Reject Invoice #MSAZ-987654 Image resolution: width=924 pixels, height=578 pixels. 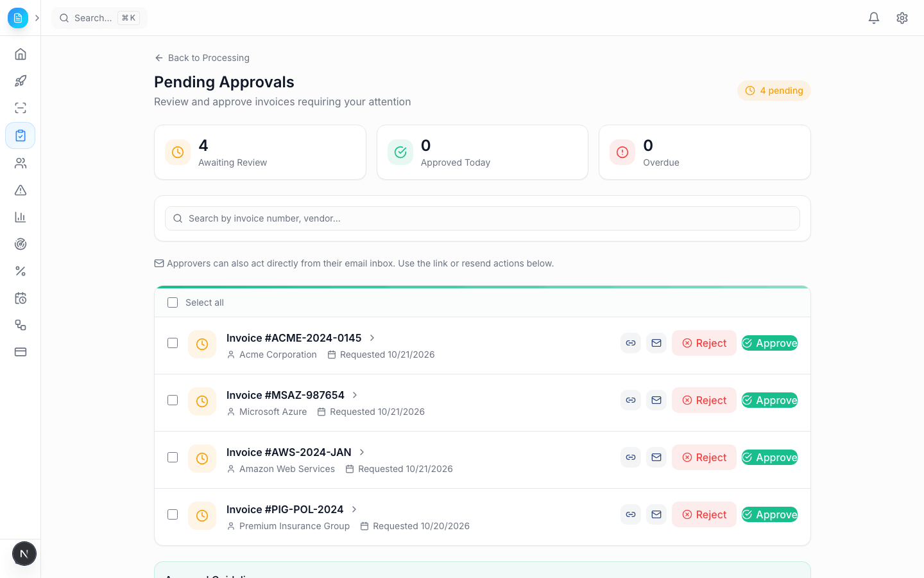click(704, 400)
